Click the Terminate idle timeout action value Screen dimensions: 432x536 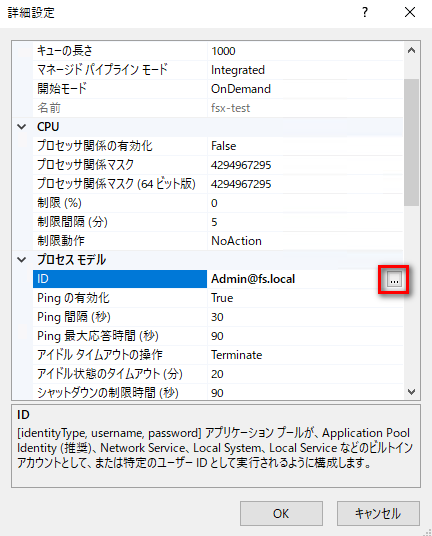pyautogui.click(x=237, y=355)
